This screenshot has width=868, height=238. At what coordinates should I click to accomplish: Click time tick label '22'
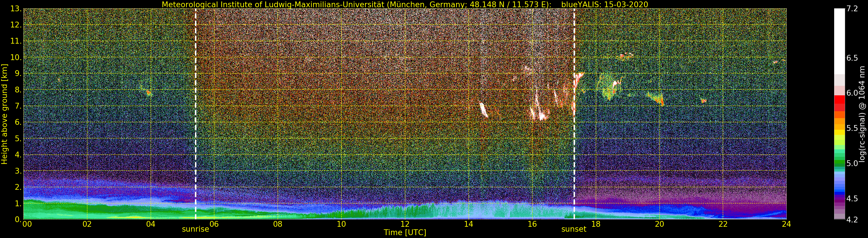tap(723, 224)
